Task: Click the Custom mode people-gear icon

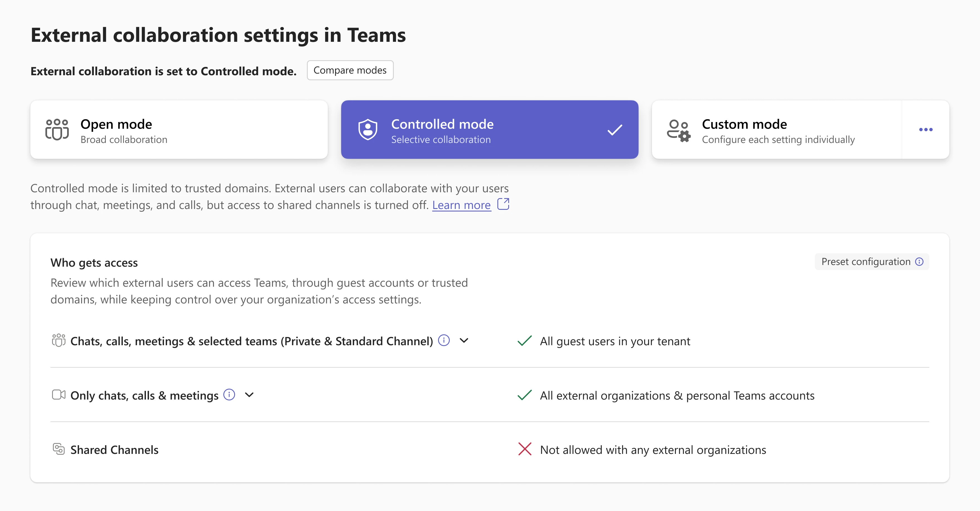Action: [x=679, y=130]
